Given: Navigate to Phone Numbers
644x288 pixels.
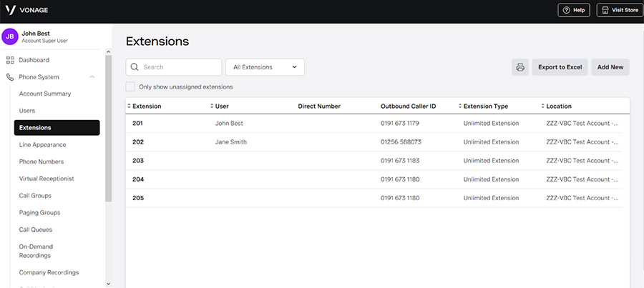Looking at the screenshot, I should 41,162.
